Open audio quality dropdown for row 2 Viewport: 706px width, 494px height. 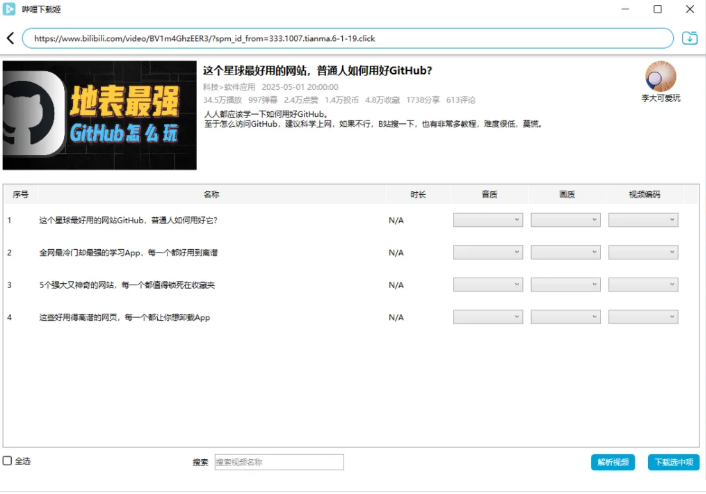488,252
